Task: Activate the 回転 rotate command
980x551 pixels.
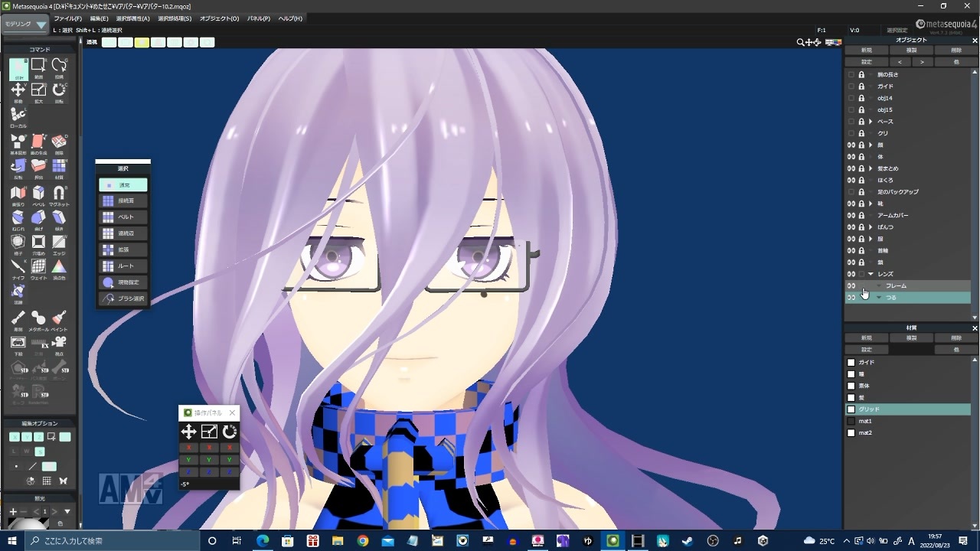Action: pos(59,92)
